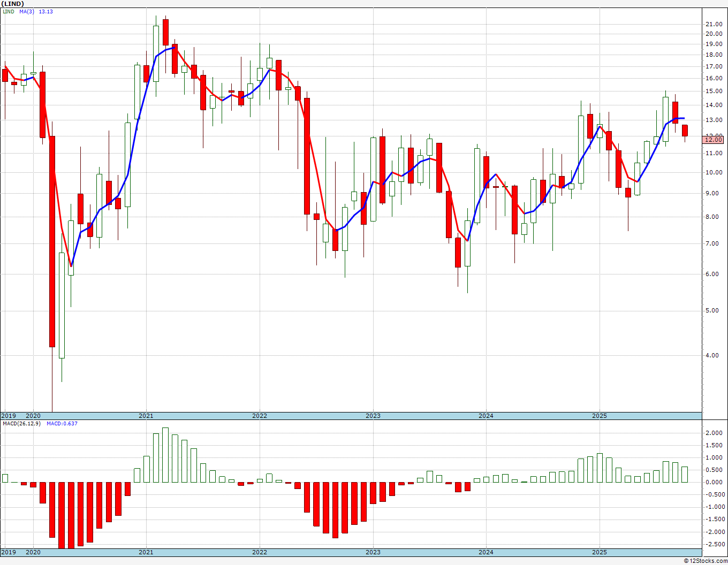Click 2025 on the MACD panel time axis
Image resolution: width=728 pixels, height=565 pixels.
tap(600, 552)
